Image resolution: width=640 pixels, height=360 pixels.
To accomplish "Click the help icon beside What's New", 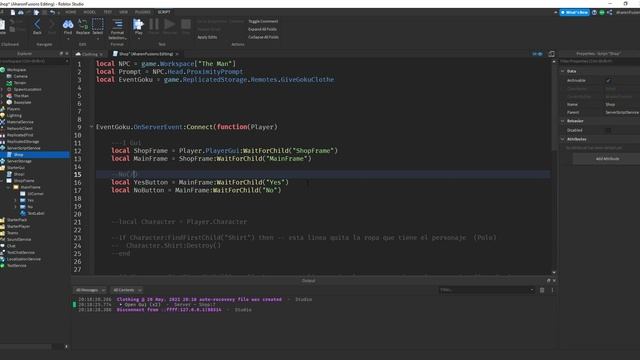I will (x=594, y=13).
